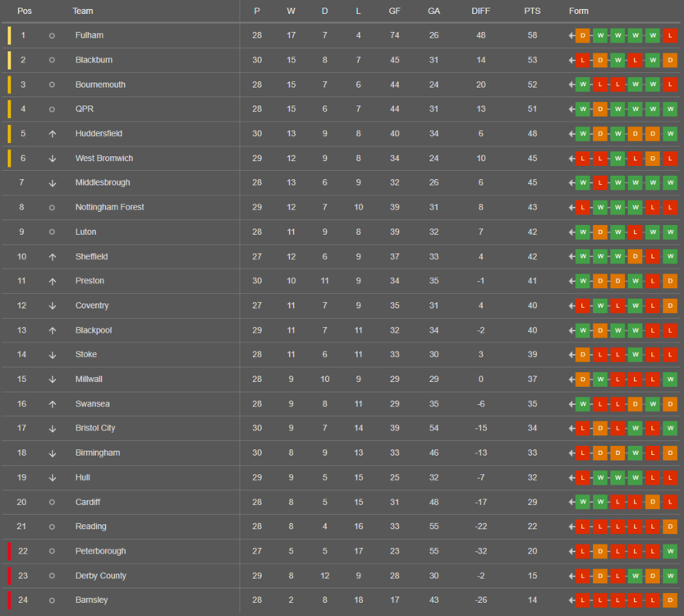The height and width of the screenshot is (616, 684).
Task: Click the down arrow next to Hull
Action: 52,477
